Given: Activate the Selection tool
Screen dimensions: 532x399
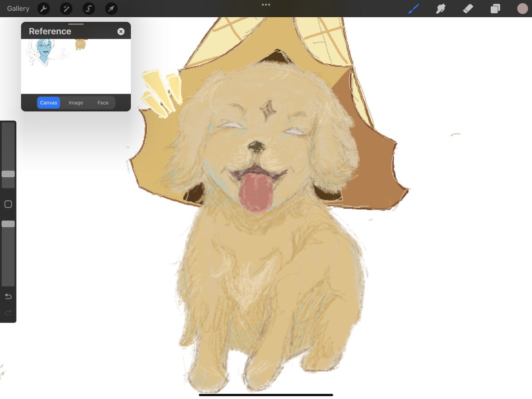Looking at the screenshot, I should click(x=89, y=8).
